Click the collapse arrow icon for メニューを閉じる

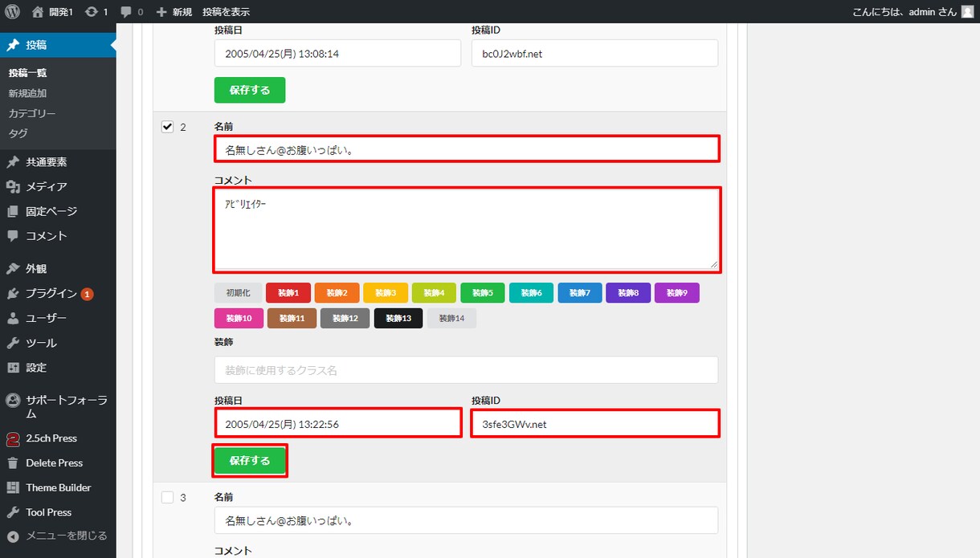click(13, 536)
